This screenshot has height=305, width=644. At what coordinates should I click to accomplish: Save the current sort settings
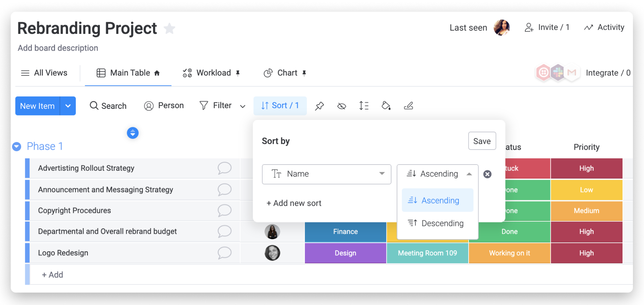[482, 141]
